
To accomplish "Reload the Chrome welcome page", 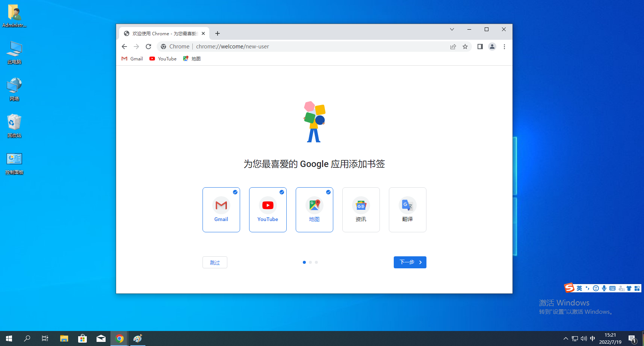I will 148,47.
